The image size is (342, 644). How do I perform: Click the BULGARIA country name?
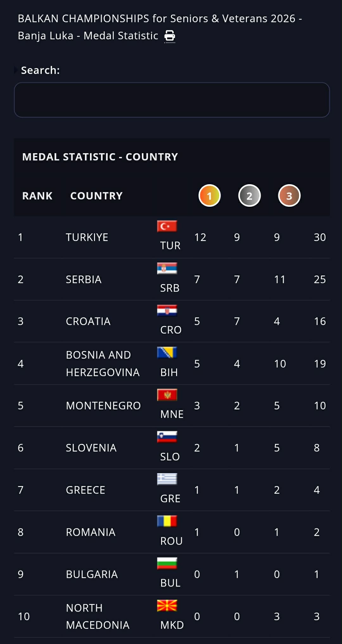coord(92,574)
